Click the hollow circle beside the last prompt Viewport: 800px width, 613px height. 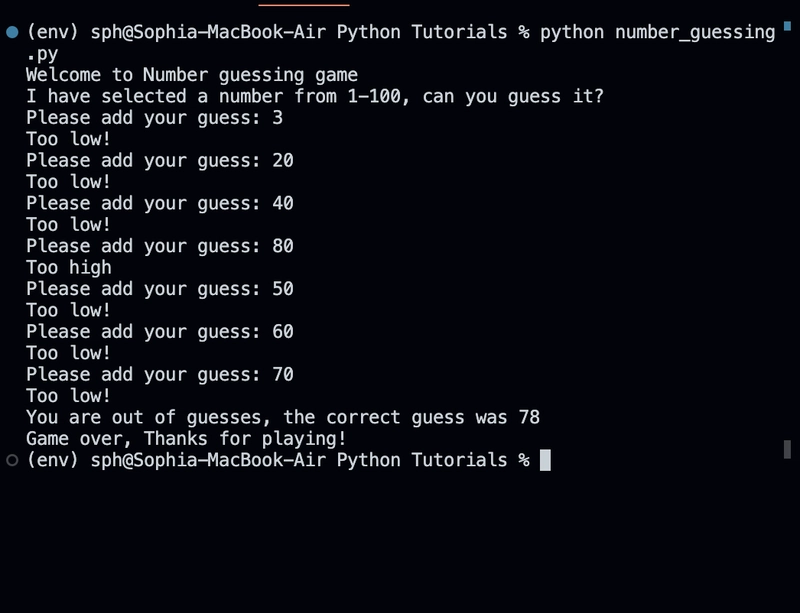[12, 460]
